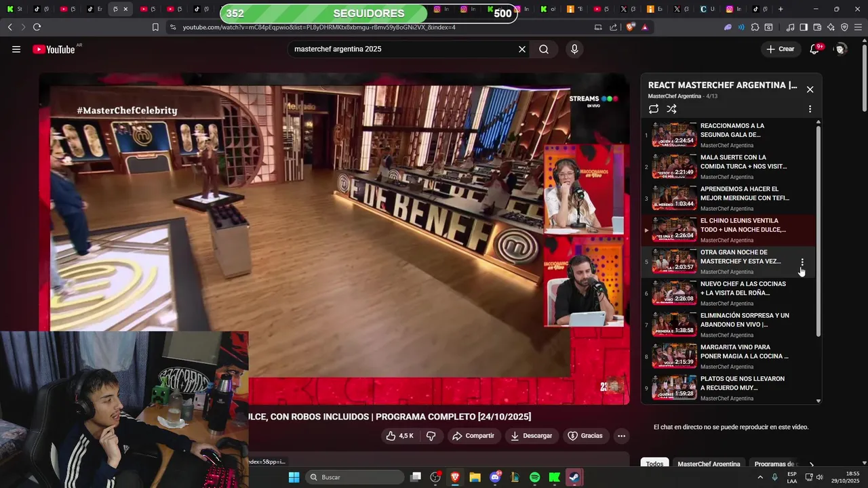Screen dimensions: 868x488
Task: Click the site settings icon before URL
Action: 173,27
